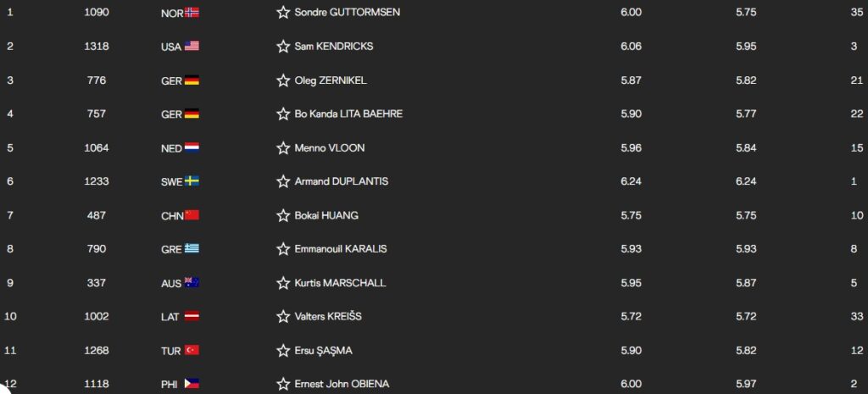Toggle the star for Valters KREIŠS

pyautogui.click(x=283, y=317)
